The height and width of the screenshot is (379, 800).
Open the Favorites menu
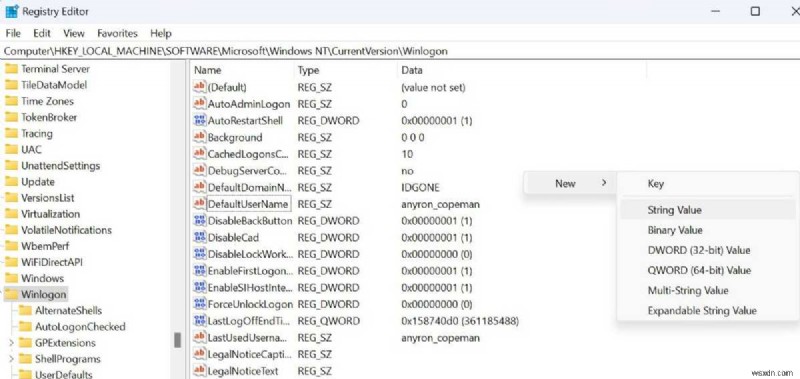(x=117, y=33)
